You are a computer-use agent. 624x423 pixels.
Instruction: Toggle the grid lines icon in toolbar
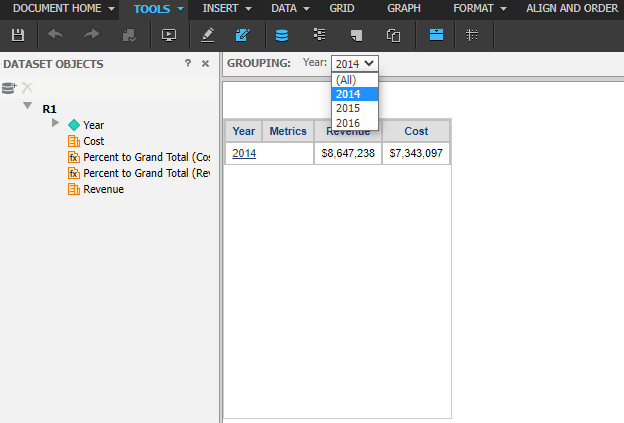(x=472, y=35)
